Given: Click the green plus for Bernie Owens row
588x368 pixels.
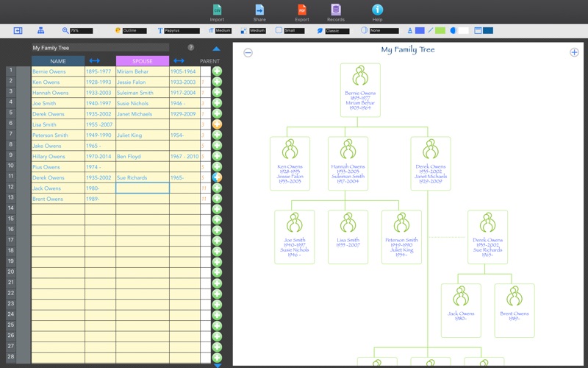Looking at the screenshot, I should [217, 71].
